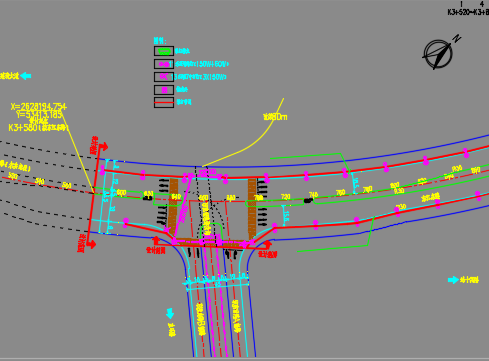The image size is (489, 361).
Task: Select the legend symbol labeled 3X150W
Action: 164,77
